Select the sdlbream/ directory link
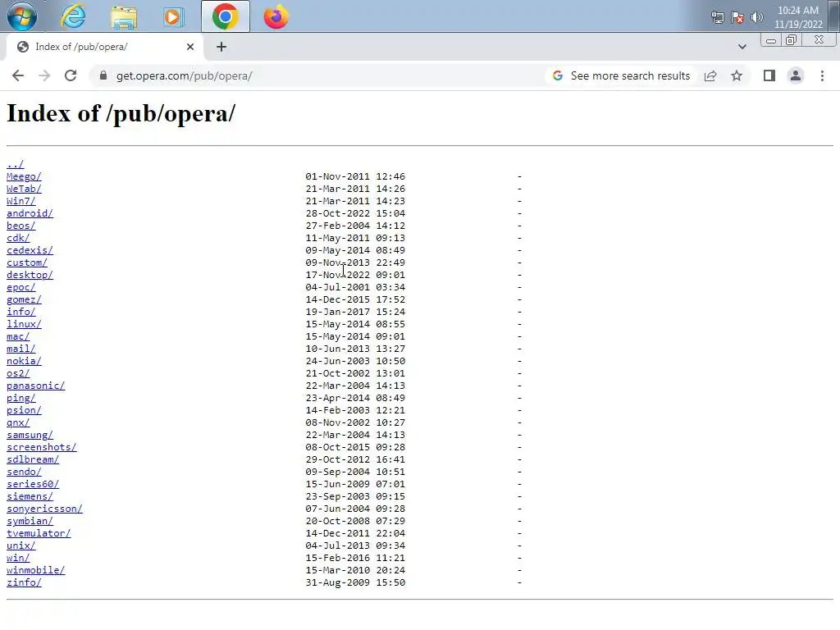 (x=33, y=460)
